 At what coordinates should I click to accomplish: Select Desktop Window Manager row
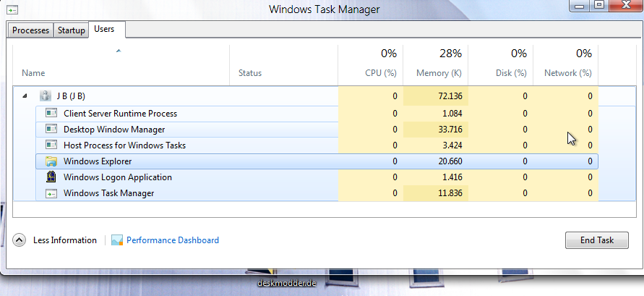317,130
